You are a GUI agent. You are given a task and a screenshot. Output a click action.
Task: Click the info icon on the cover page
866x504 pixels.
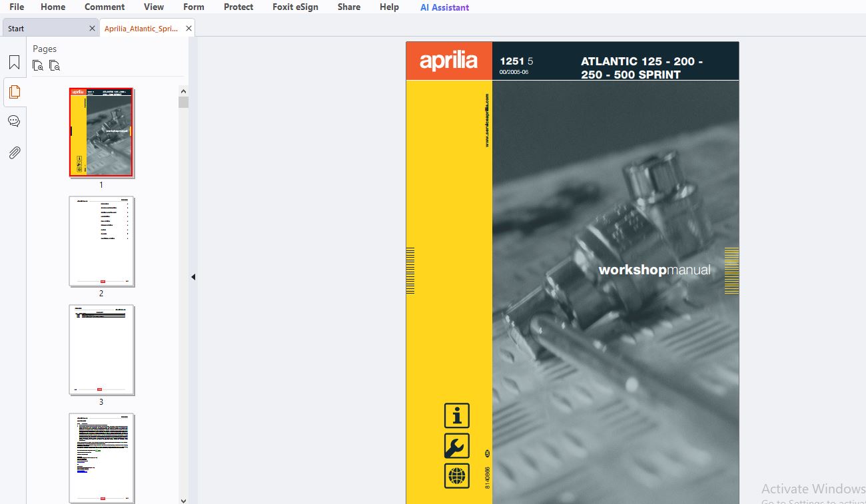coord(457,415)
